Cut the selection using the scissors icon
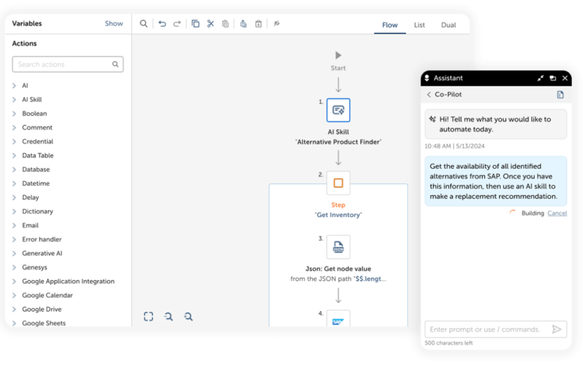588x376 pixels. pos(210,24)
